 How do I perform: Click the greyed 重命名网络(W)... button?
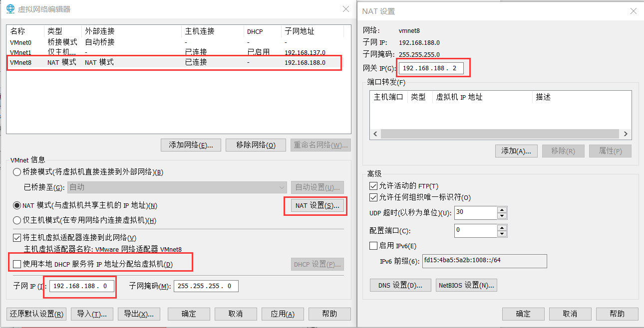[x=321, y=145]
